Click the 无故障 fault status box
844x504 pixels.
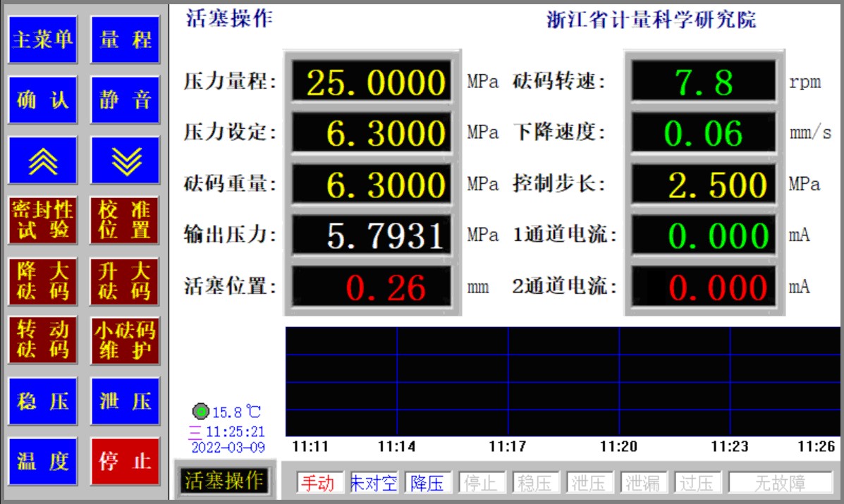(781, 483)
